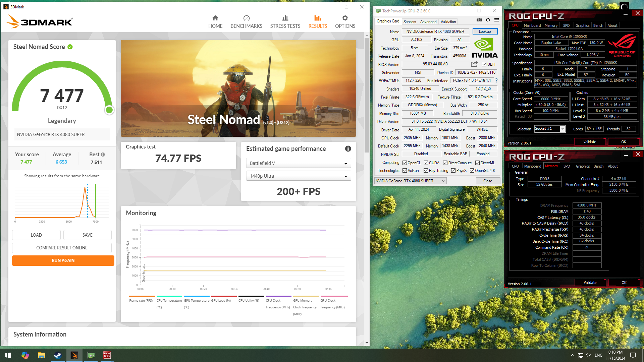The height and width of the screenshot is (362, 644).
Task: Switch to Validation tab in GPU-Z
Action: (x=448, y=22)
